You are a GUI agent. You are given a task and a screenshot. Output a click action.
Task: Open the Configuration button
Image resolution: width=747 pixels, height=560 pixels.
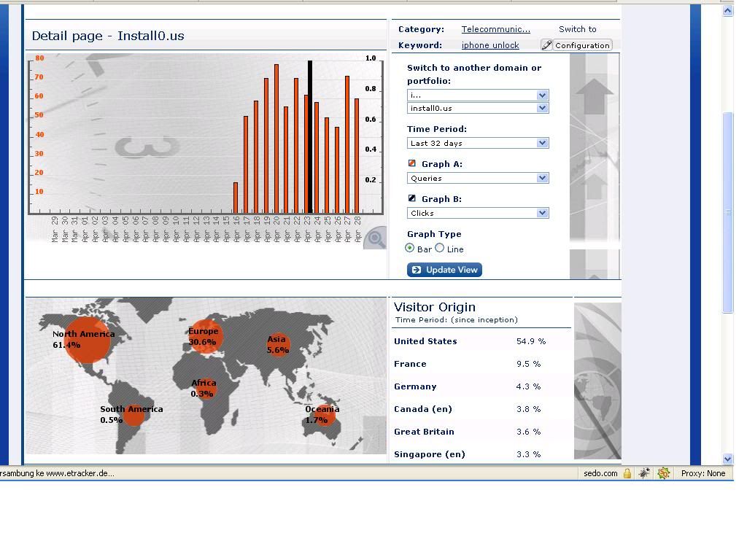pyautogui.click(x=581, y=45)
